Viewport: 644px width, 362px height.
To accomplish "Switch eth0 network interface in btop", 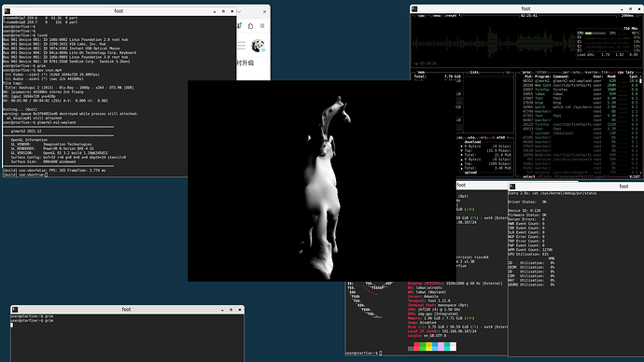I will click(x=500, y=137).
